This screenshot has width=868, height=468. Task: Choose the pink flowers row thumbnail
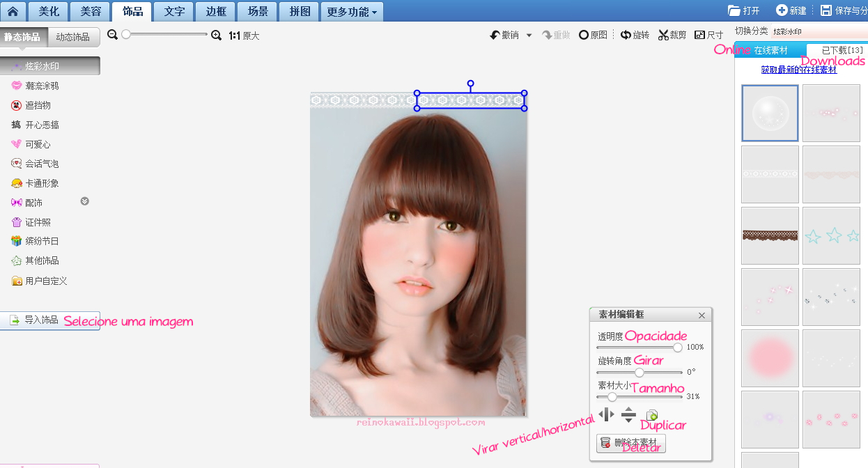[x=831, y=419]
